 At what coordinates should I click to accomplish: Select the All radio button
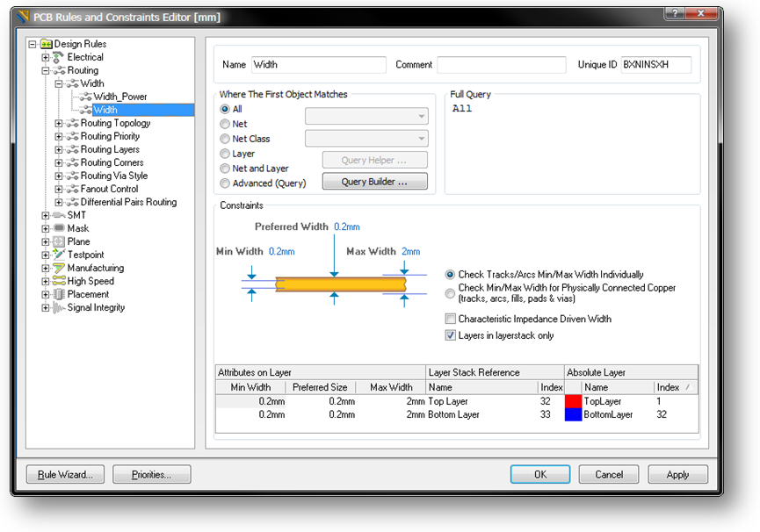coord(225,110)
